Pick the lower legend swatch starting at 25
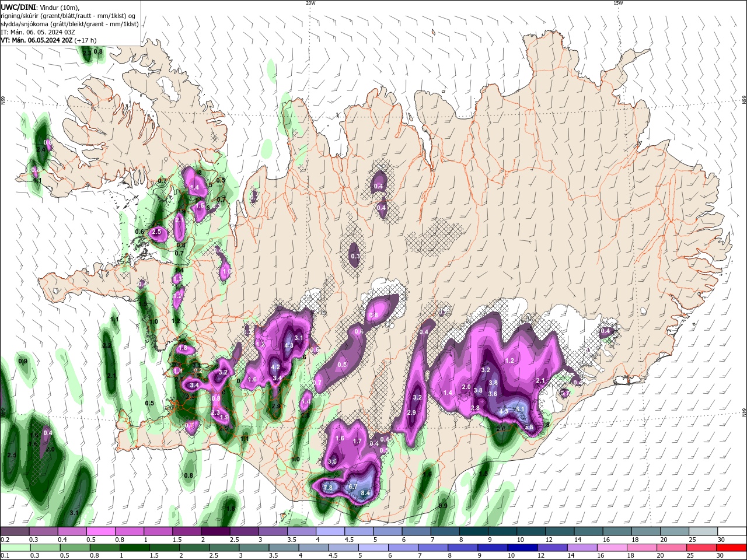 click(701, 547)
